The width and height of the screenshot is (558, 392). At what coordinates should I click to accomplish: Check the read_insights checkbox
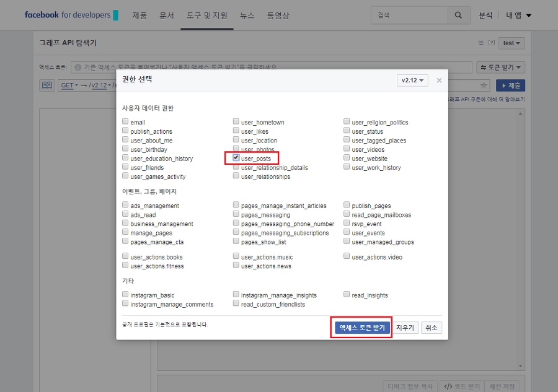(347, 294)
